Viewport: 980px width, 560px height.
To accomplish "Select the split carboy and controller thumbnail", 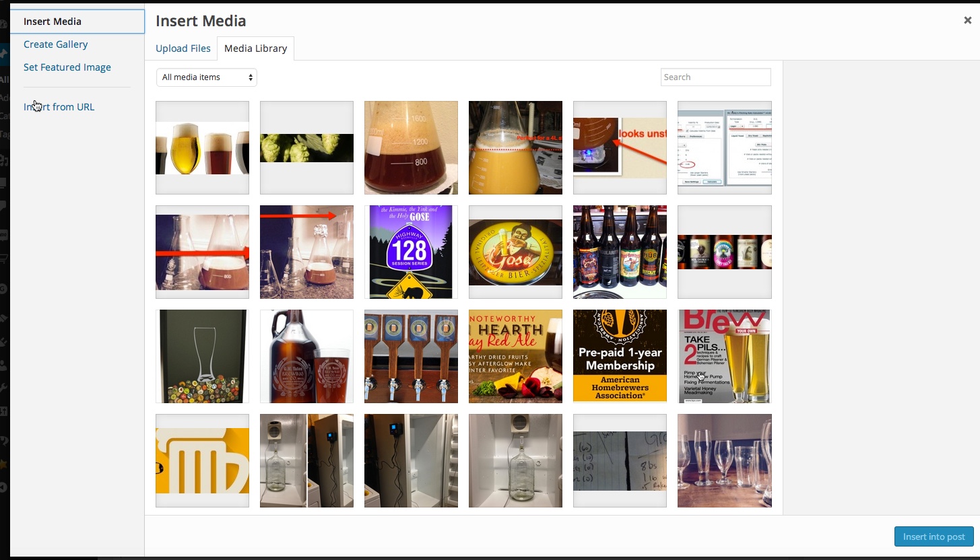I will (306, 460).
